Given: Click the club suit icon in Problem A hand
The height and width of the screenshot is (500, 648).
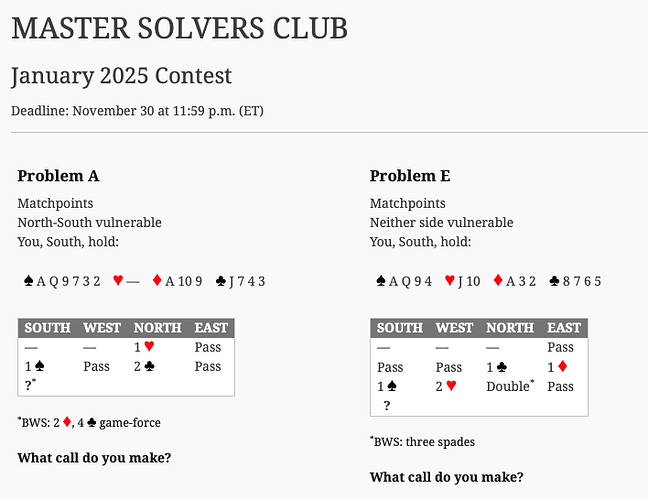Looking at the screenshot, I should pyautogui.click(x=221, y=281).
